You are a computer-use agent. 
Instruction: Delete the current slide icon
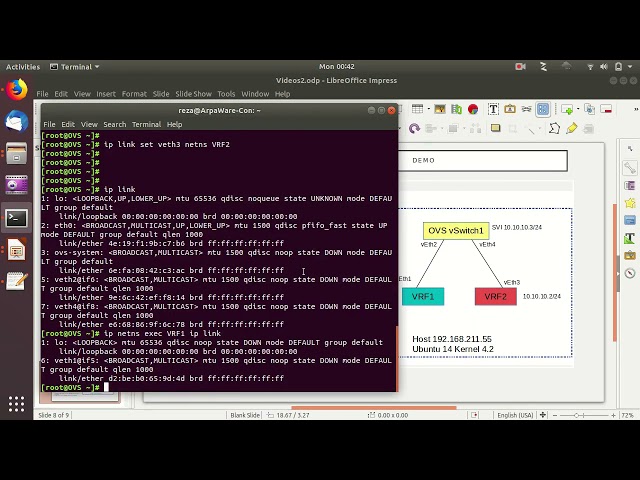(606, 109)
